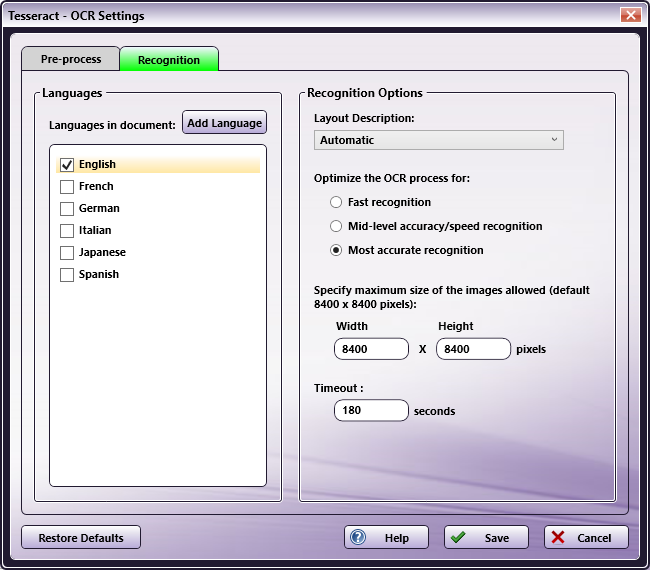Uncheck the English language checkbox
Screen dimensions: 650x570
point(67,165)
